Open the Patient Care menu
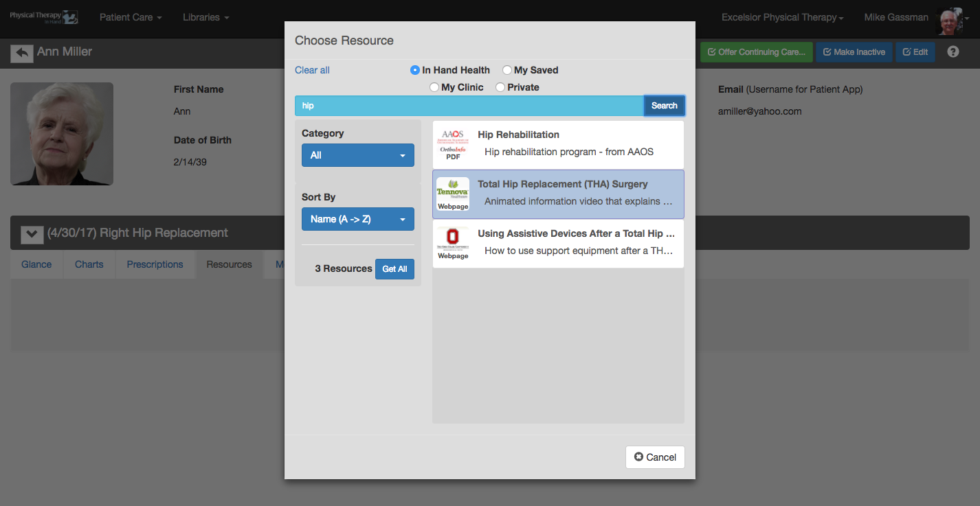Image resolution: width=980 pixels, height=506 pixels. 131,17
